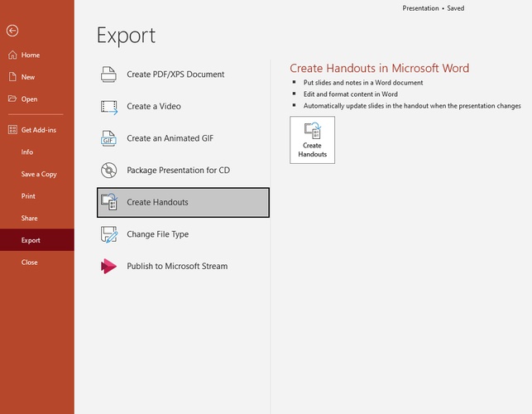Screen dimensions: 532x414
Task: Click 'Automatically update slides in the handout' bullet
Action: [412, 106]
